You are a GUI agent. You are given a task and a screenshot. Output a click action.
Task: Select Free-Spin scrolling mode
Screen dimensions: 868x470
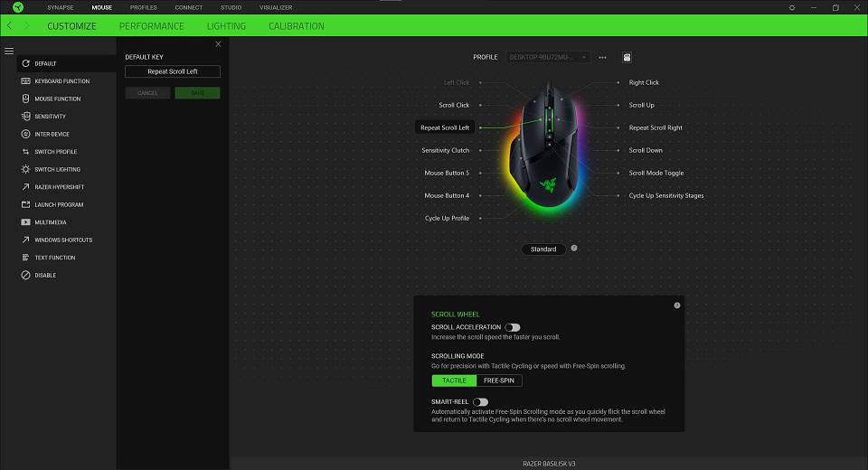coord(499,381)
